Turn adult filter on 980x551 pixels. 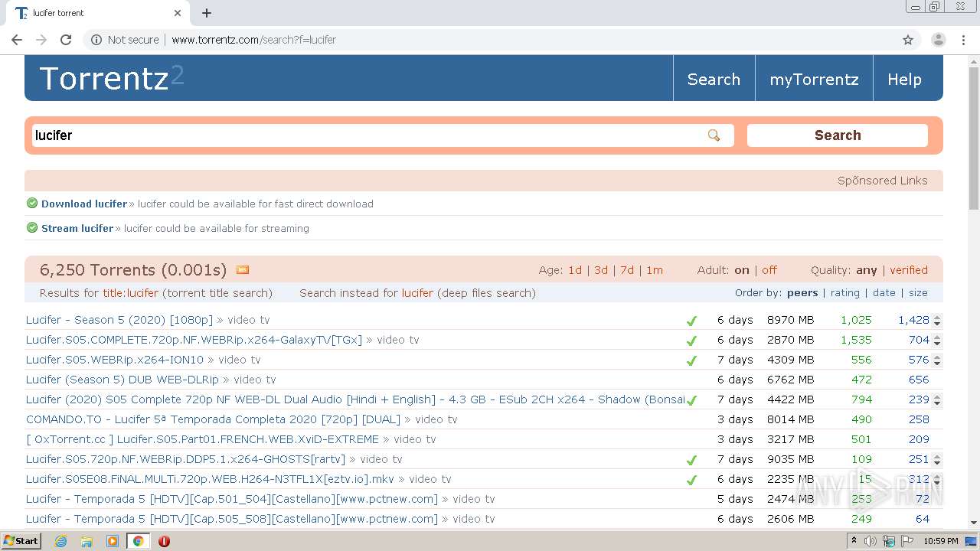(742, 270)
